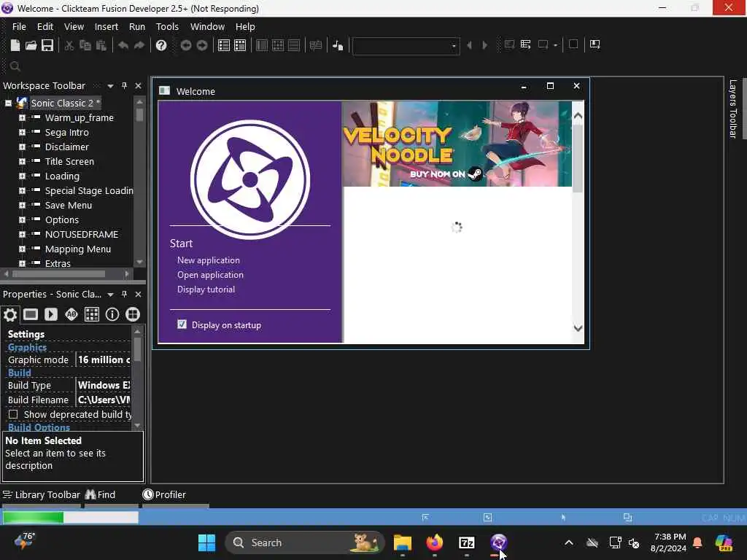This screenshot has width=747, height=560.
Task: Select the NOTUSEDFRAME tree item
Action: coord(82,234)
